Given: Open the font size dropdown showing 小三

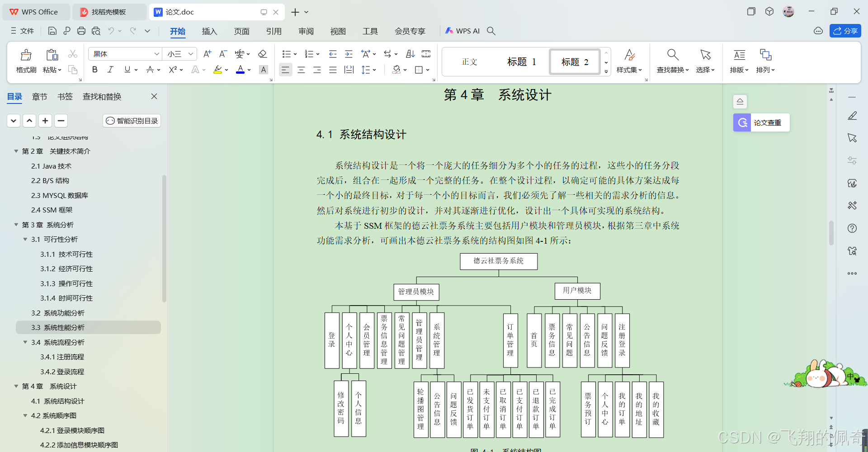Looking at the screenshot, I should (x=191, y=54).
